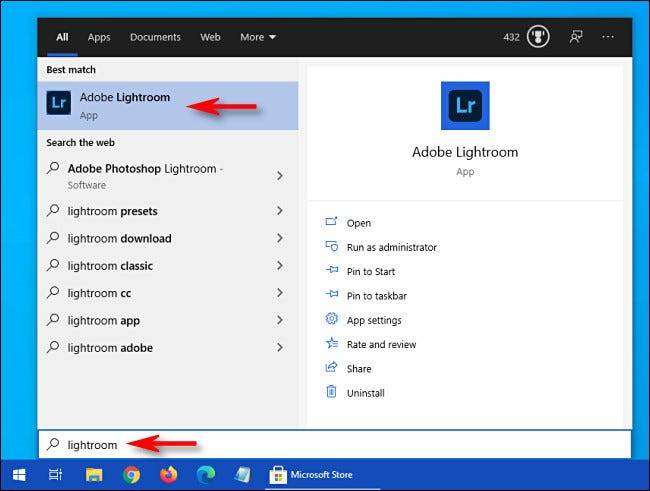650x491 pixels.
Task: Expand the lightroom classic suggestion arrow
Action: (x=280, y=265)
